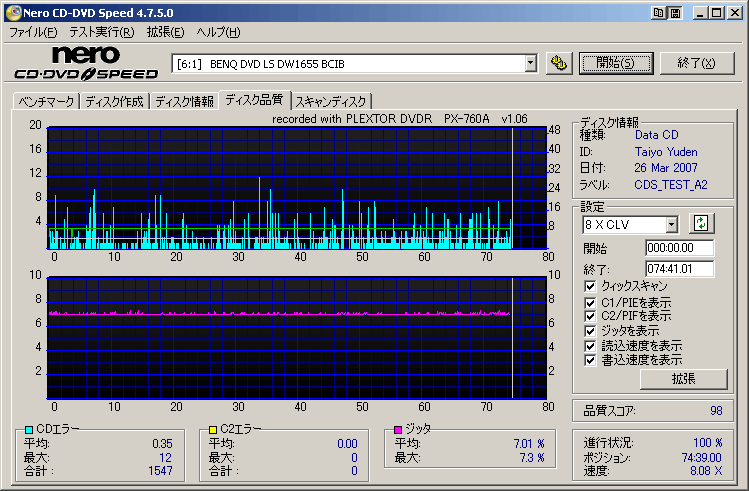Screen dimensions: 749x491
Task: Open the ヘルプ menu
Action: coord(218,32)
